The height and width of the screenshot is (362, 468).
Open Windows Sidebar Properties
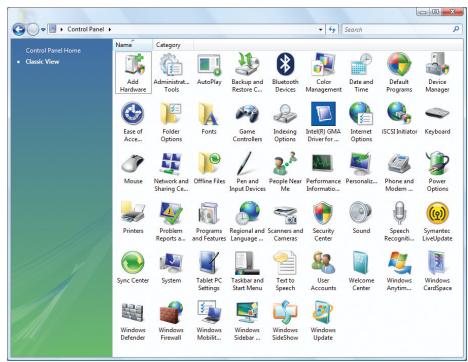click(247, 321)
